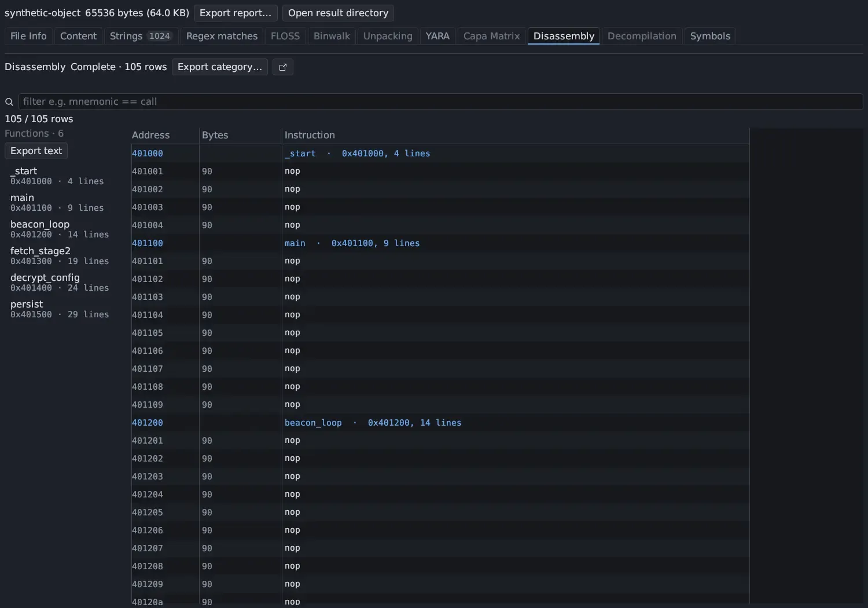The width and height of the screenshot is (868, 608).
Task: Click main function header in table
Action: pos(352,243)
